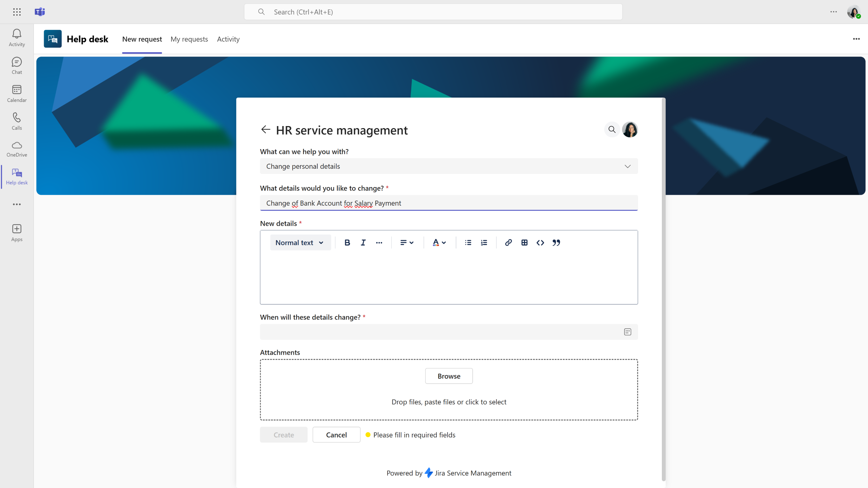868x488 pixels.
Task: Toggle italic formatting in editor
Action: click(x=363, y=243)
